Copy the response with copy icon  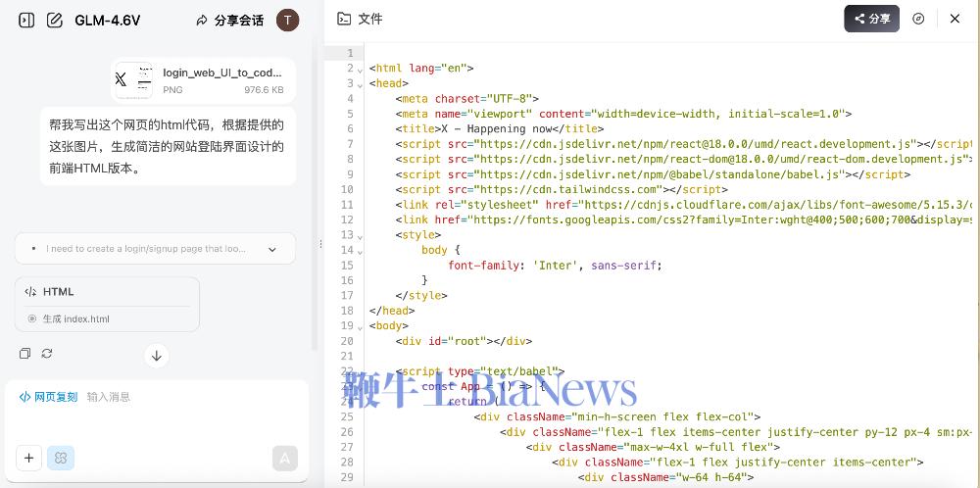pos(25,353)
